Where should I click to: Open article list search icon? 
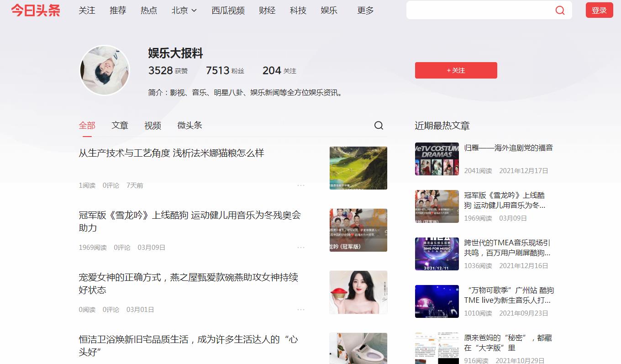pyautogui.click(x=379, y=126)
